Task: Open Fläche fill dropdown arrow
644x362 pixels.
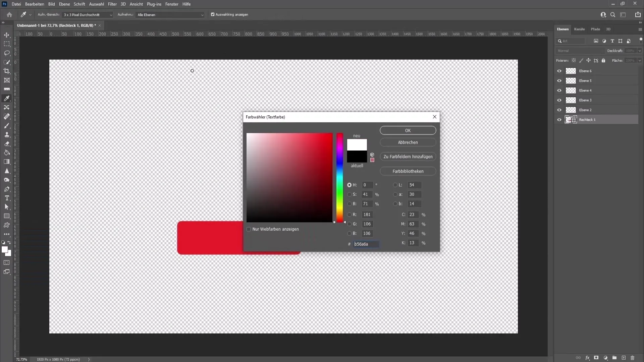Action: coord(640,61)
